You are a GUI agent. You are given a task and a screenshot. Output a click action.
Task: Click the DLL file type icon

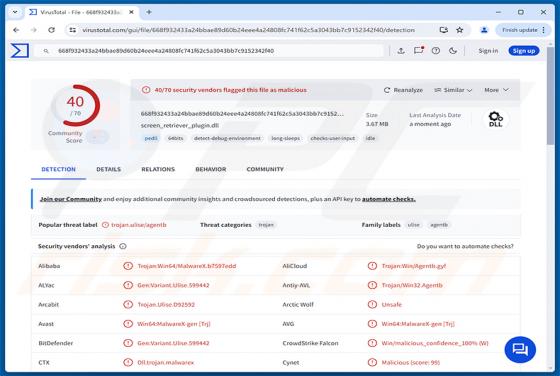click(x=495, y=119)
